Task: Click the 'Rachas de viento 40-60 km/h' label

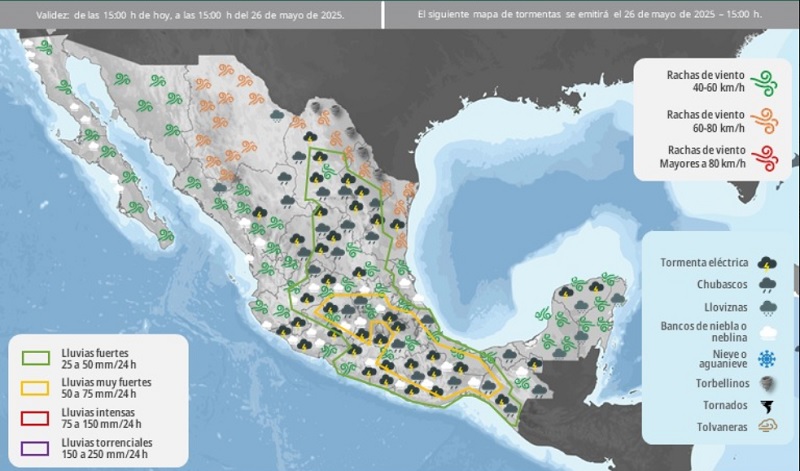Action: click(x=706, y=81)
